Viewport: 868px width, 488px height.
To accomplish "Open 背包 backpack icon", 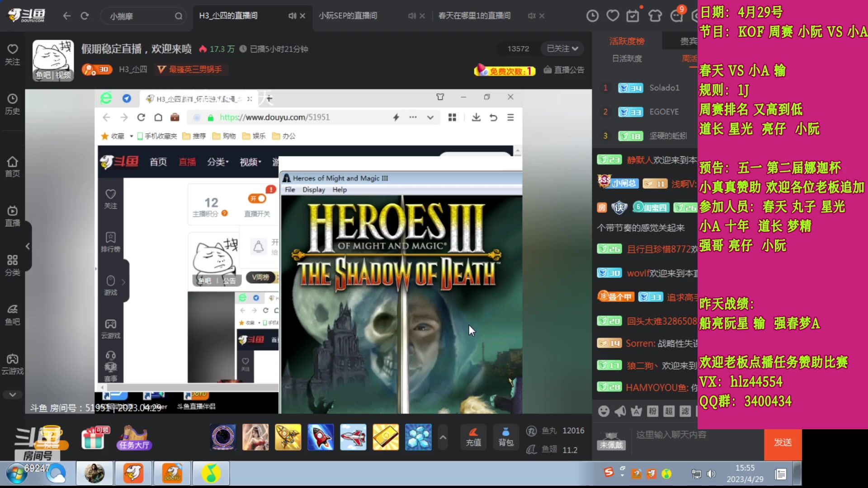I will tap(506, 437).
